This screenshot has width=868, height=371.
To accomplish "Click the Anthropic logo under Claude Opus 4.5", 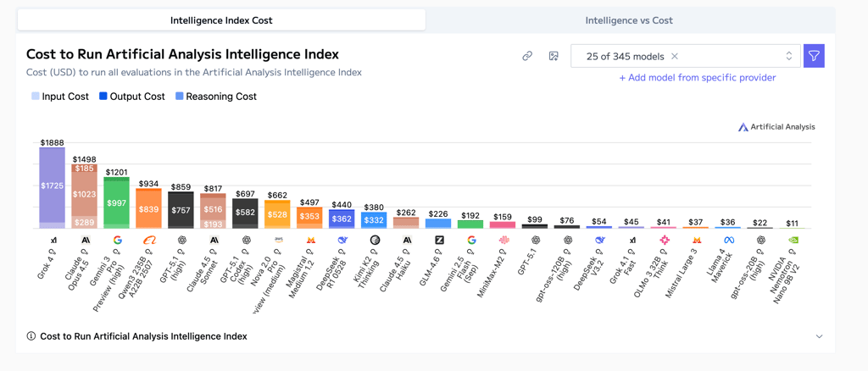I will (86, 240).
